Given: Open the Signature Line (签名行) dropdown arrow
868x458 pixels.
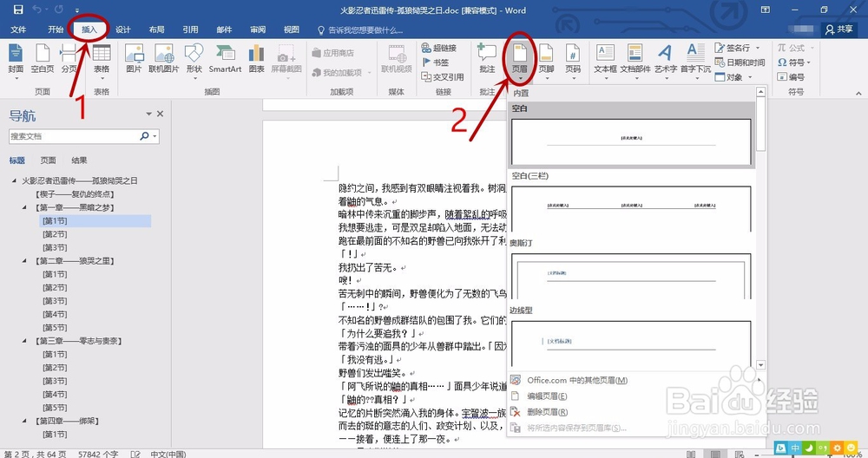Looking at the screenshot, I should point(758,48).
